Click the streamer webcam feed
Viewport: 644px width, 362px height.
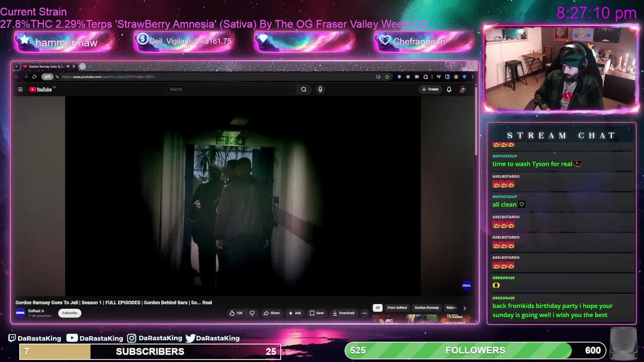561,68
